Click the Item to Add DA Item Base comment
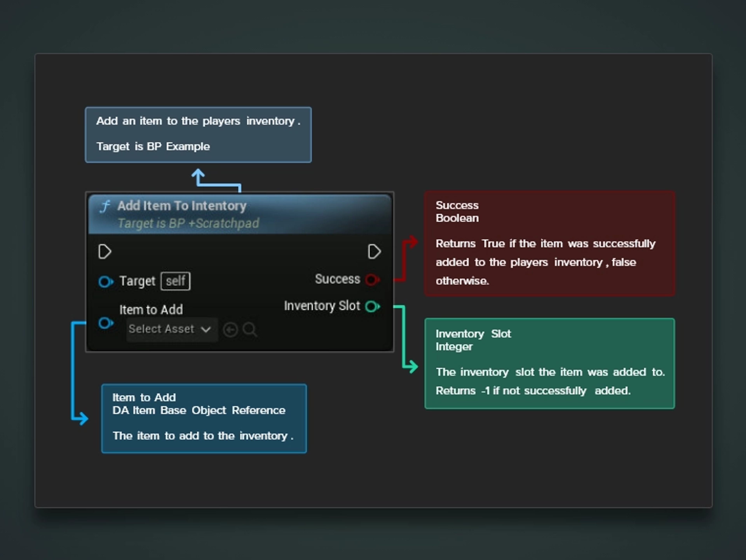This screenshot has height=560, width=746. click(204, 418)
